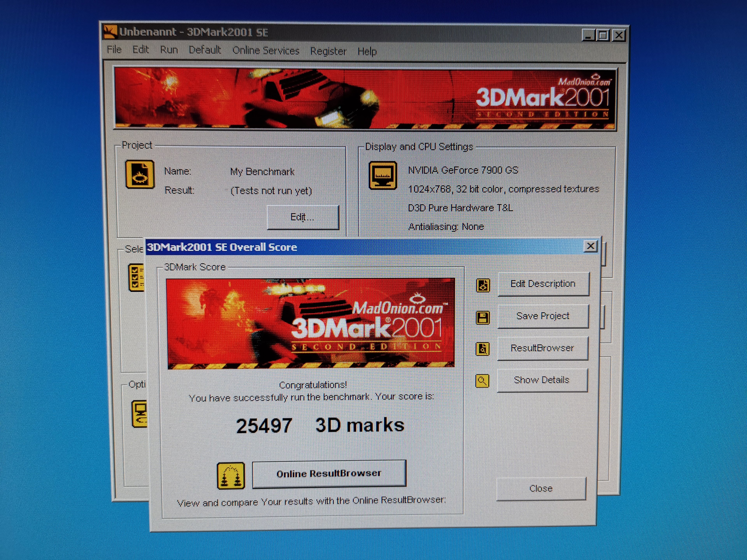Open the Help menu
This screenshot has width=747, height=560.
coord(367,52)
